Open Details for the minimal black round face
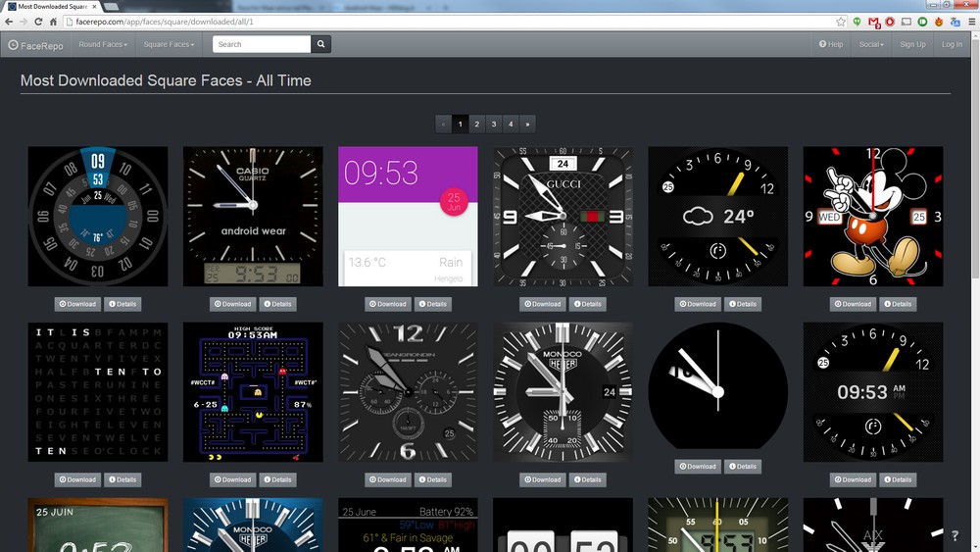The image size is (980, 552). click(x=743, y=467)
